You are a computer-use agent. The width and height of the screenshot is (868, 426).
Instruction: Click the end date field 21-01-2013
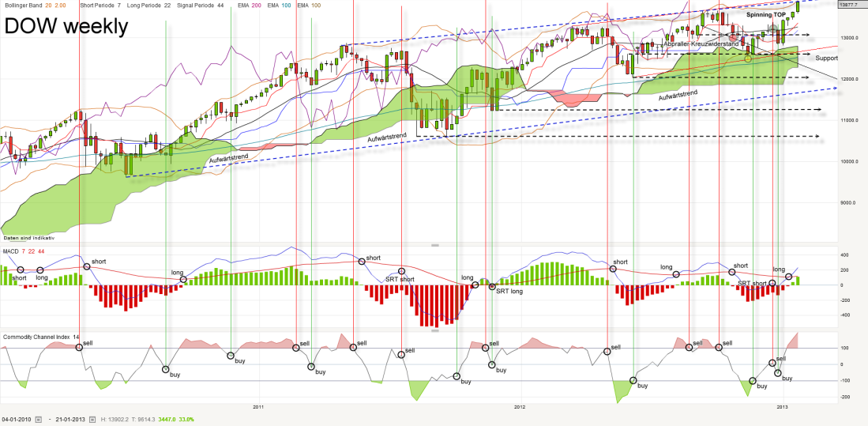tap(69, 420)
